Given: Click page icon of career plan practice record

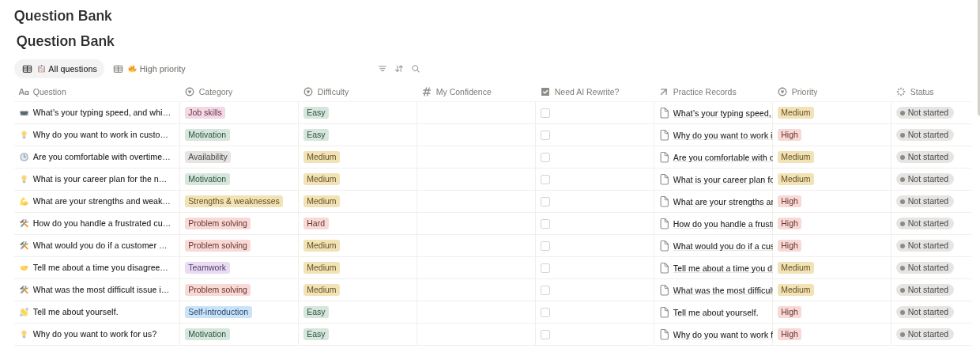Looking at the screenshot, I should tap(664, 180).
